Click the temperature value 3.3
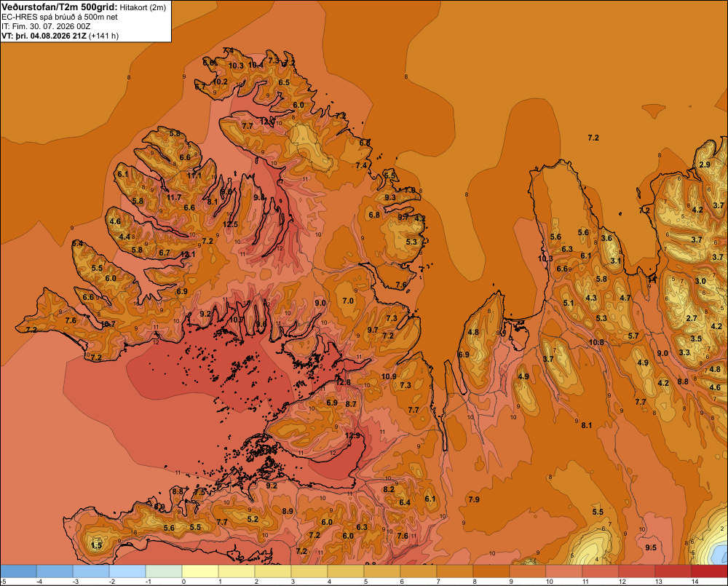The width and height of the screenshot is (728, 586). [x=684, y=352]
